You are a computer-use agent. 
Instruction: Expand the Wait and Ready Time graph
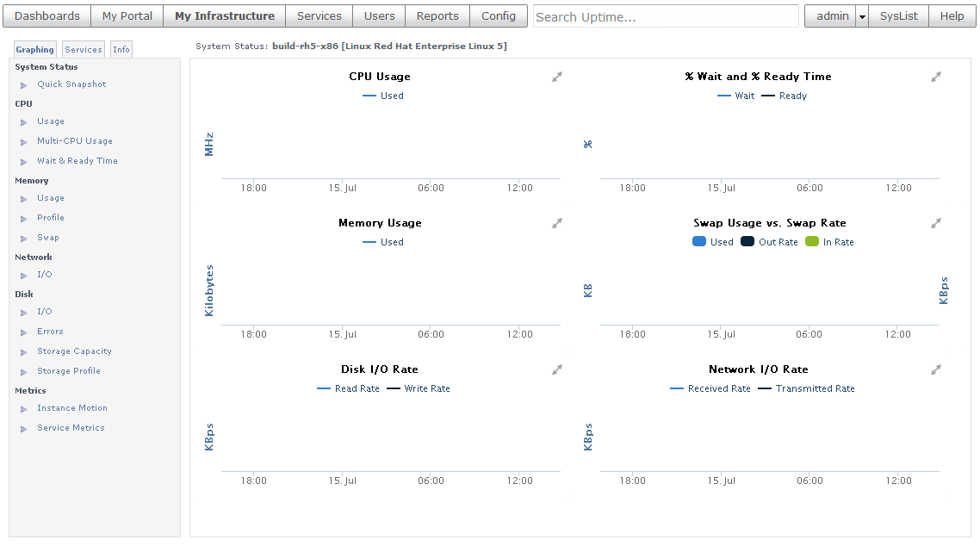click(936, 78)
